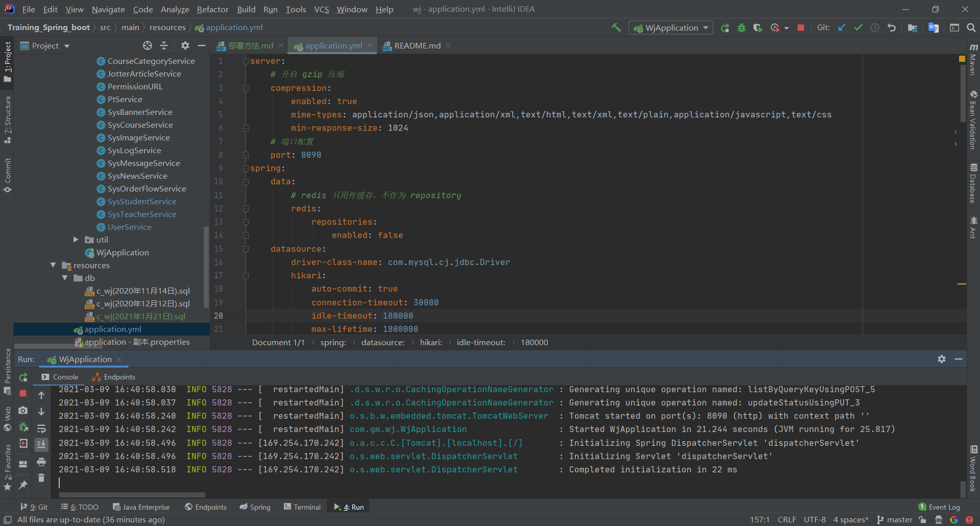This screenshot has height=526, width=980.
Task: Stop the running application from top toolbar
Action: 801,28
